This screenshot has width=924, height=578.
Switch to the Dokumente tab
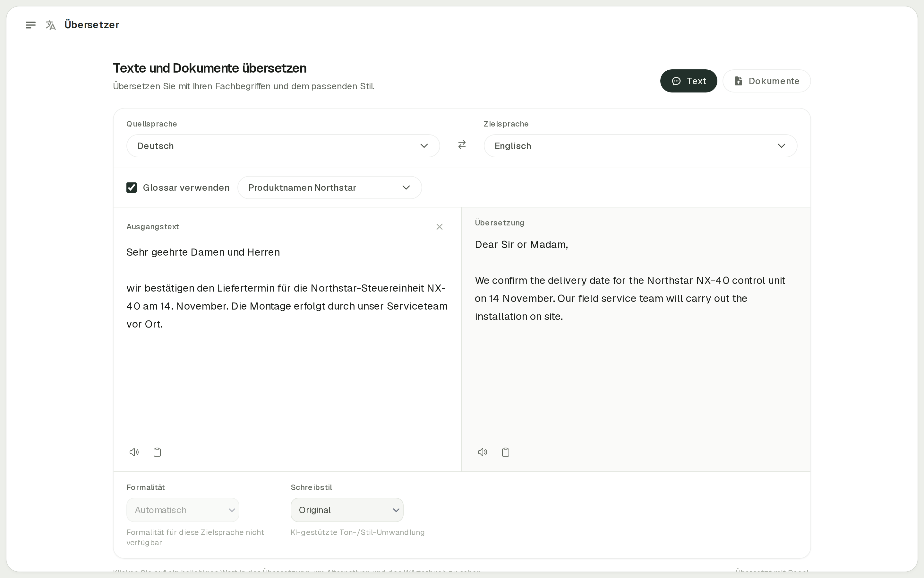(x=767, y=81)
